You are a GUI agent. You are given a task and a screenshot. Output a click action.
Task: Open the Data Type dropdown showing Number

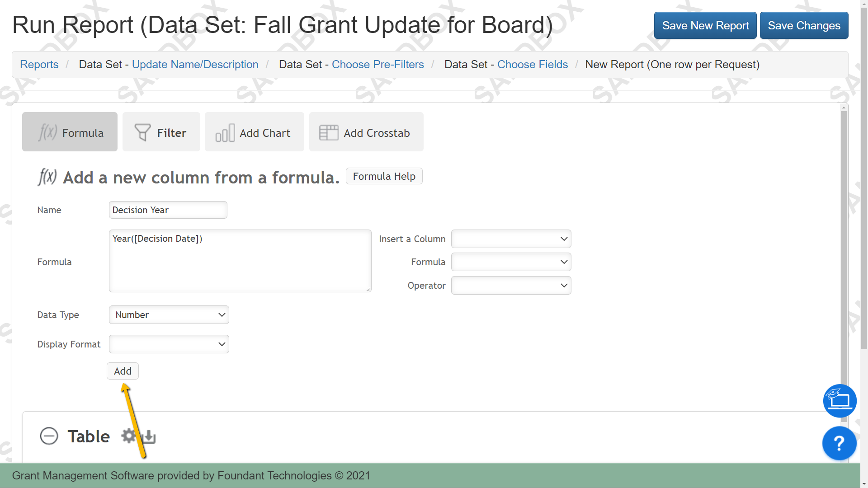pos(169,315)
